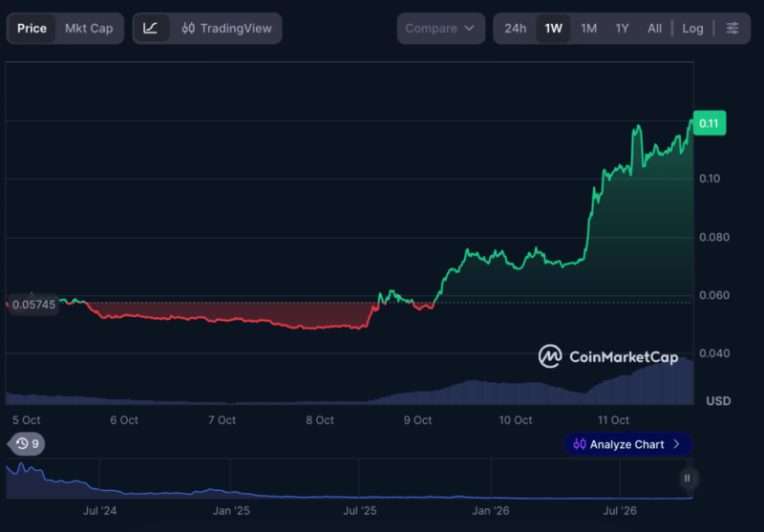Click Jan '26 on the overview timeline

491,511
